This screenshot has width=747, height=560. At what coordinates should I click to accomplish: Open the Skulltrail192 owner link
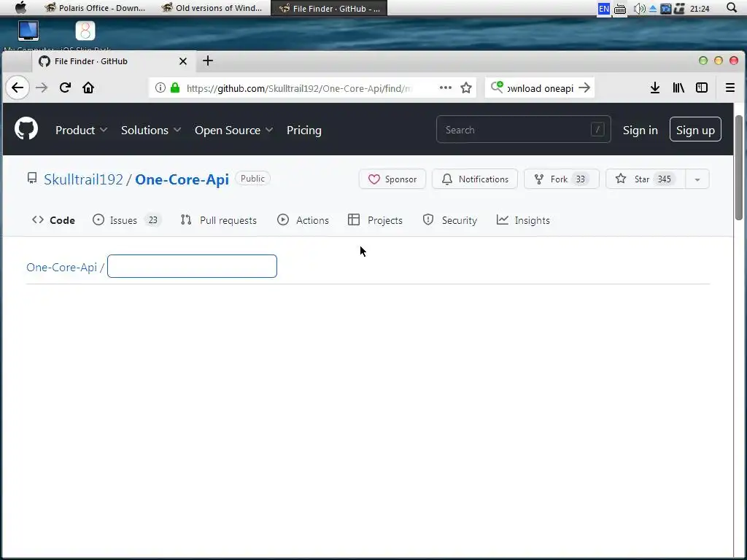click(83, 179)
